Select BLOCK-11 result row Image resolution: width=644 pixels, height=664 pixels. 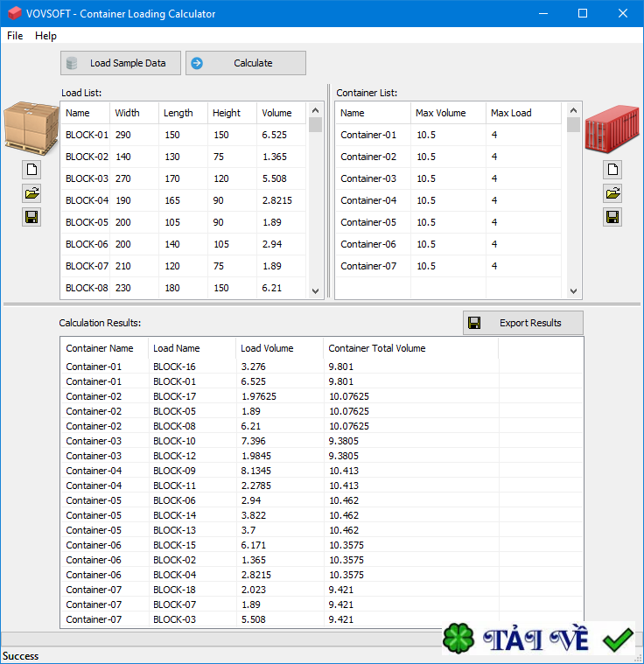point(322,486)
